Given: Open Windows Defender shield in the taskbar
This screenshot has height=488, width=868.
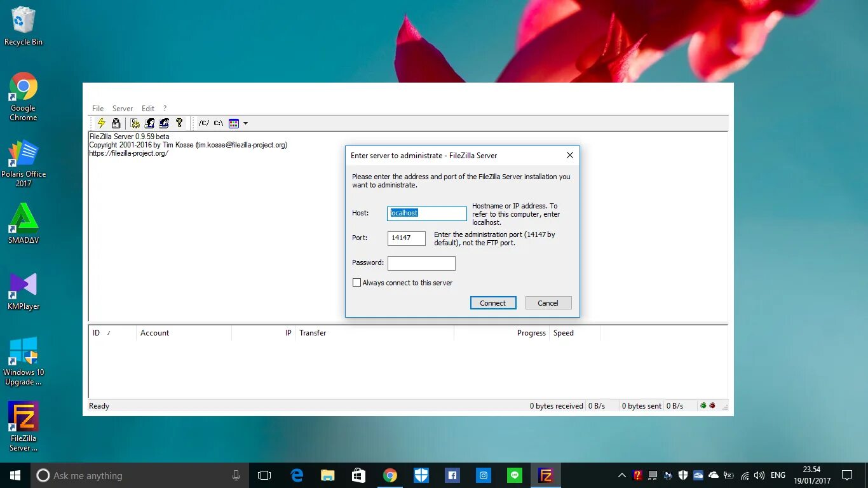Looking at the screenshot, I should 421,475.
